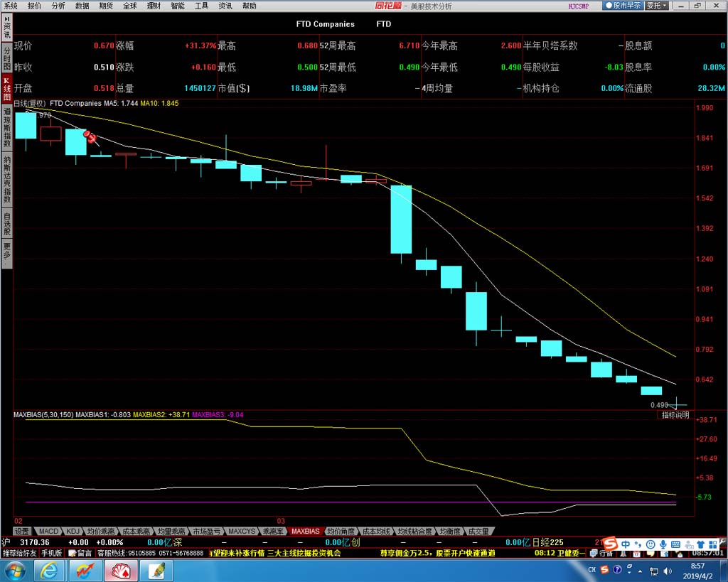Select the 成交量 indicator tab
Screen dimensions: 728x582
coord(478,531)
